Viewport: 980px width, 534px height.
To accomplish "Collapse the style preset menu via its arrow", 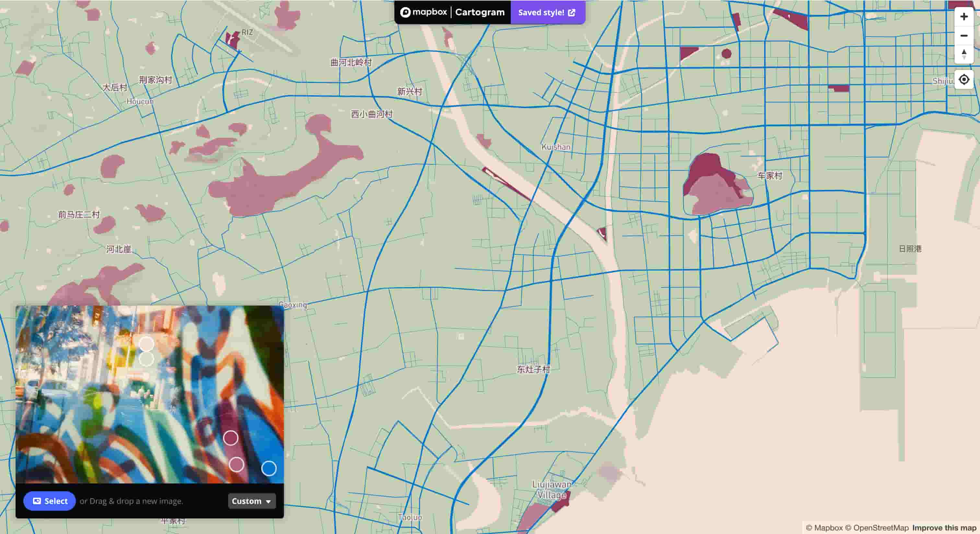I will tap(269, 502).
